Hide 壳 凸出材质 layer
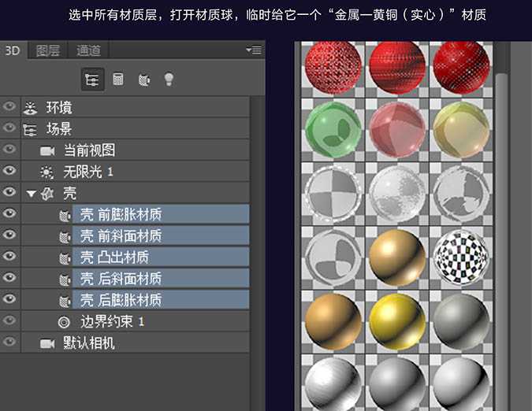This screenshot has width=532, height=411. pos(9,256)
